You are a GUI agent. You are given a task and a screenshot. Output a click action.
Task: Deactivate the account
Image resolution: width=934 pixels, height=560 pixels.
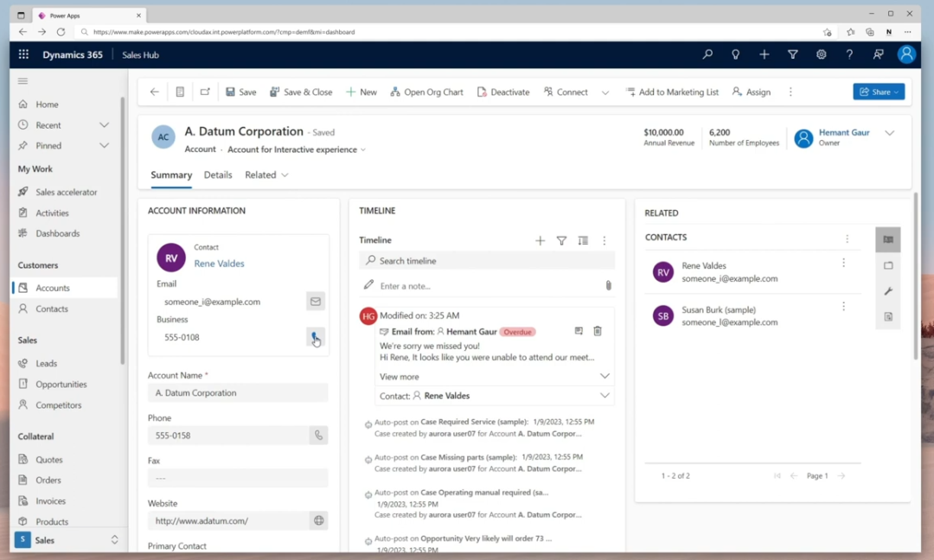click(503, 92)
